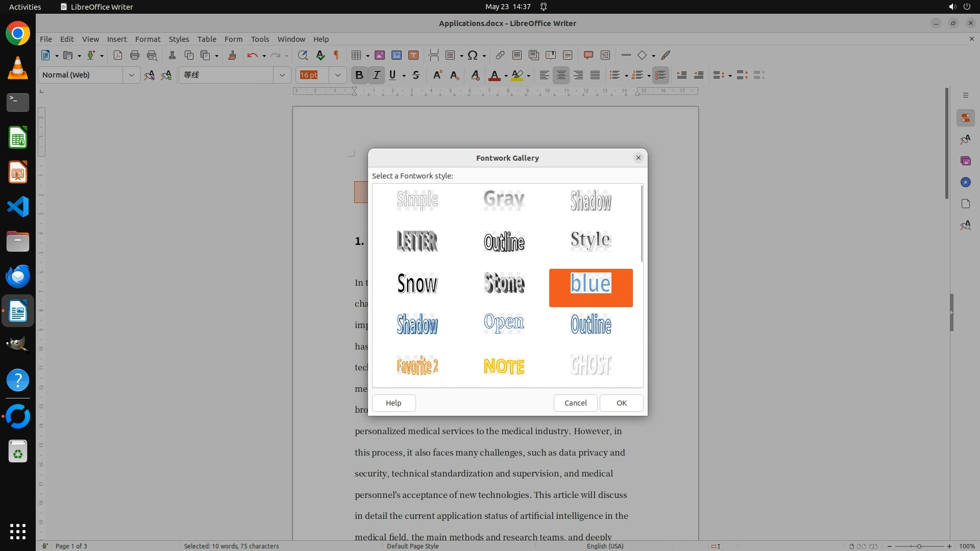Image resolution: width=980 pixels, height=551 pixels.
Task: Toggle Italic formatting button
Action: (x=376, y=75)
